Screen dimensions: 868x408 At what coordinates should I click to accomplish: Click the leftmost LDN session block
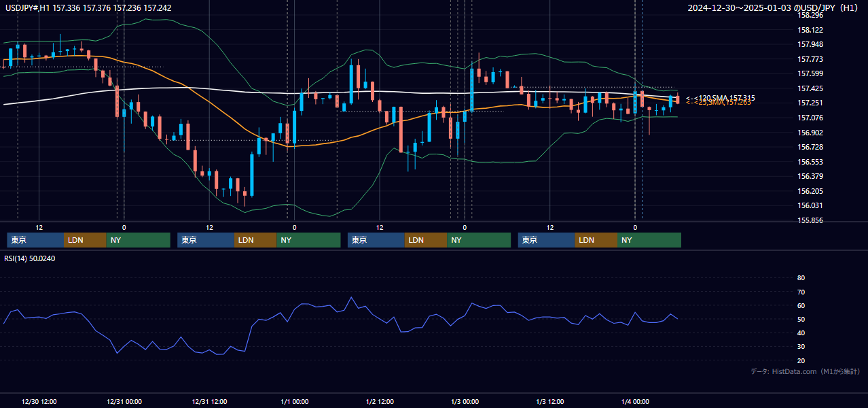click(85, 240)
